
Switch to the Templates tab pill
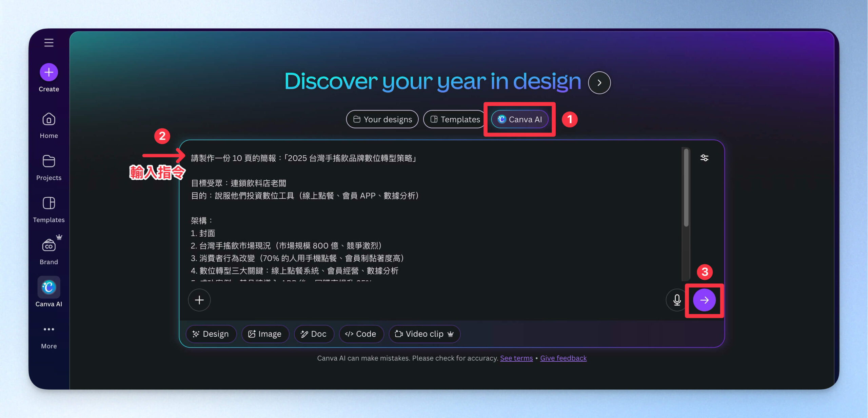tap(455, 119)
